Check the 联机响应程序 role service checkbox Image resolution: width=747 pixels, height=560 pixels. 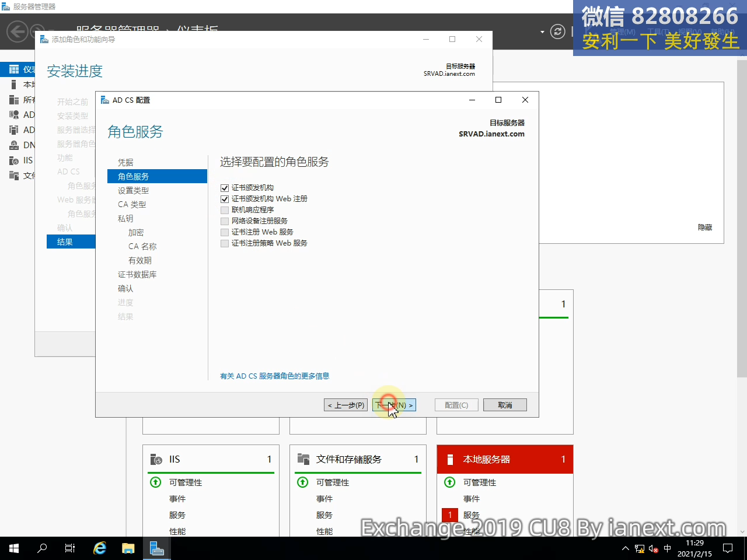point(225,210)
